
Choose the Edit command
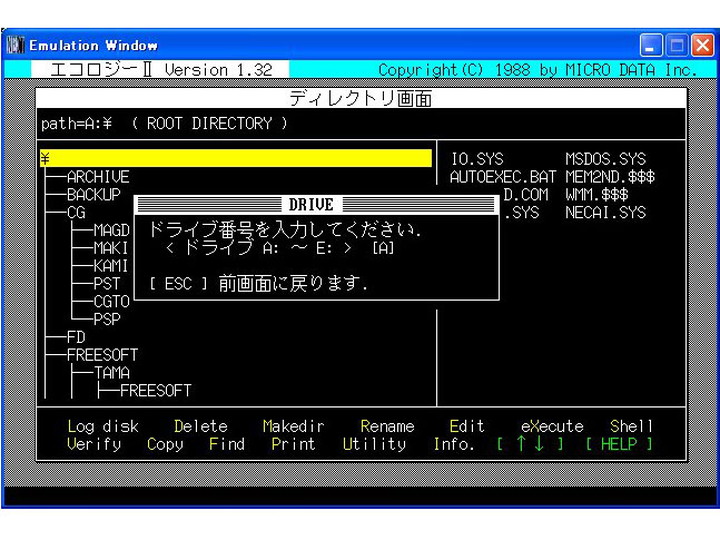click(x=467, y=426)
